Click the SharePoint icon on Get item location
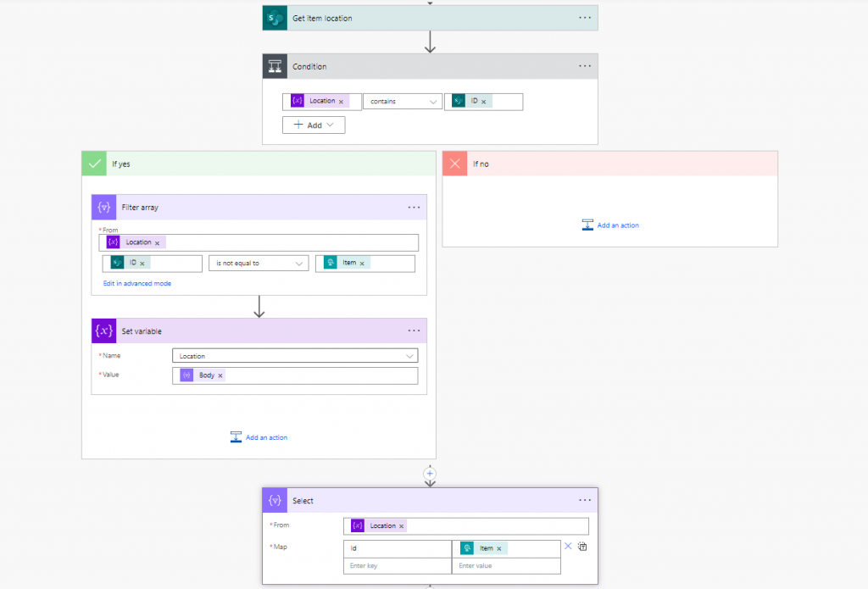This screenshot has width=868, height=589. [275, 18]
